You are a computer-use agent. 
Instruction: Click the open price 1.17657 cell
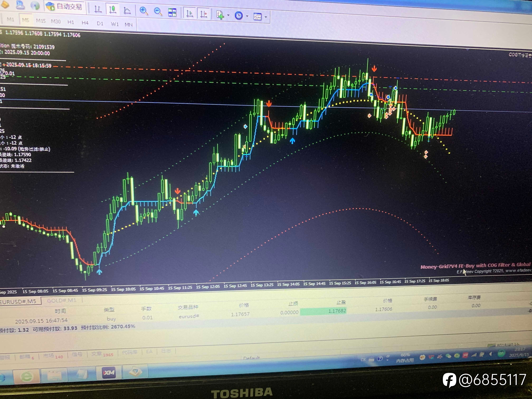[240, 314]
